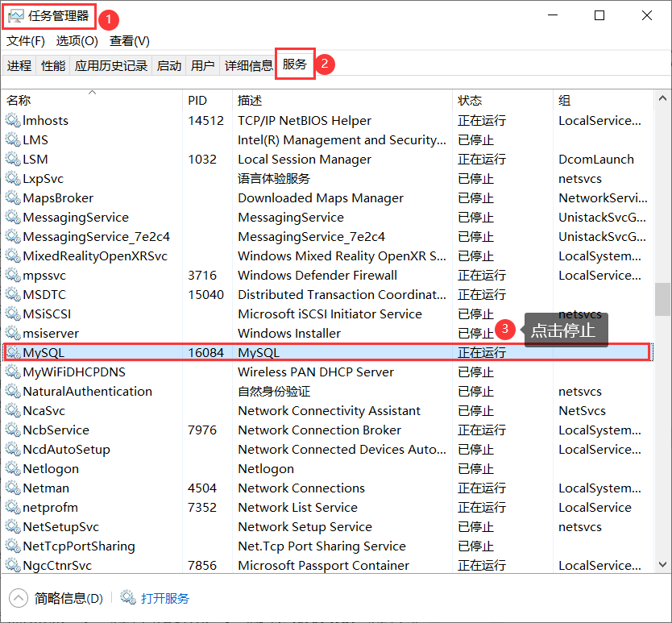Click the services gear icon next to 打开服务
This screenshot has height=623, width=672.
pyautogui.click(x=128, y=598)
